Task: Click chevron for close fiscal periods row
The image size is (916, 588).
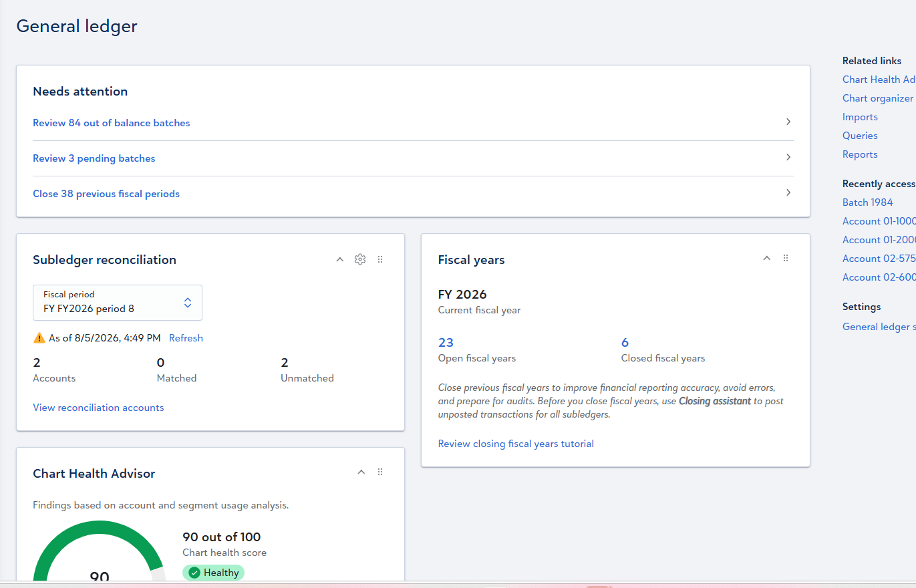Action: click(x=788, y=192)
